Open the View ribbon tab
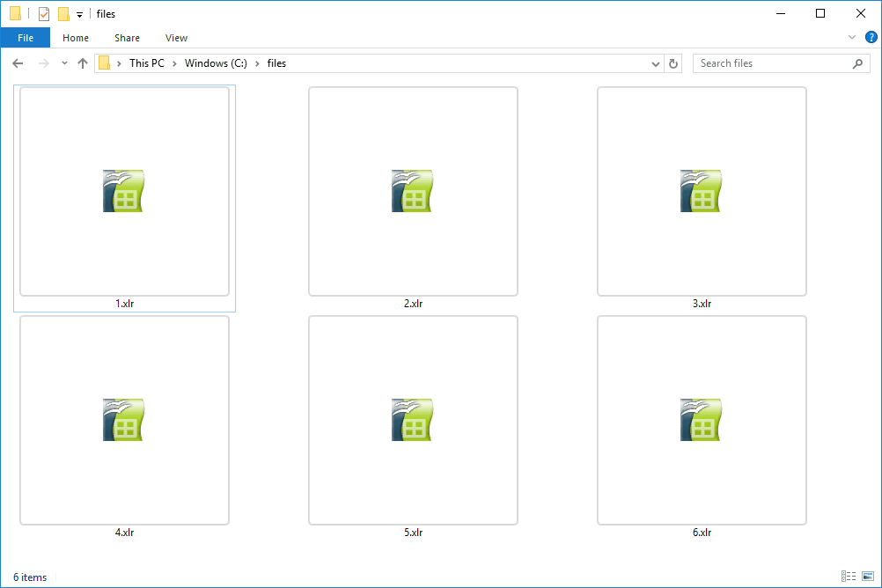 (176, 38)
